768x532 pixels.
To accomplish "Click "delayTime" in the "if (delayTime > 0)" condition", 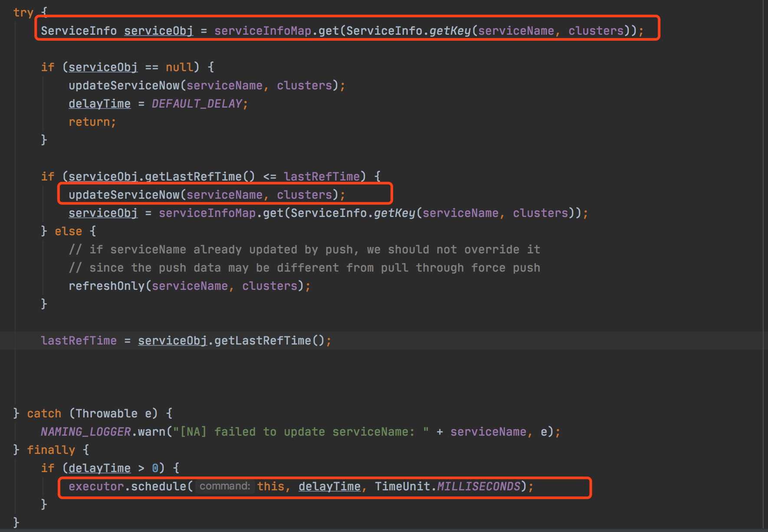I will pos(99,468).
